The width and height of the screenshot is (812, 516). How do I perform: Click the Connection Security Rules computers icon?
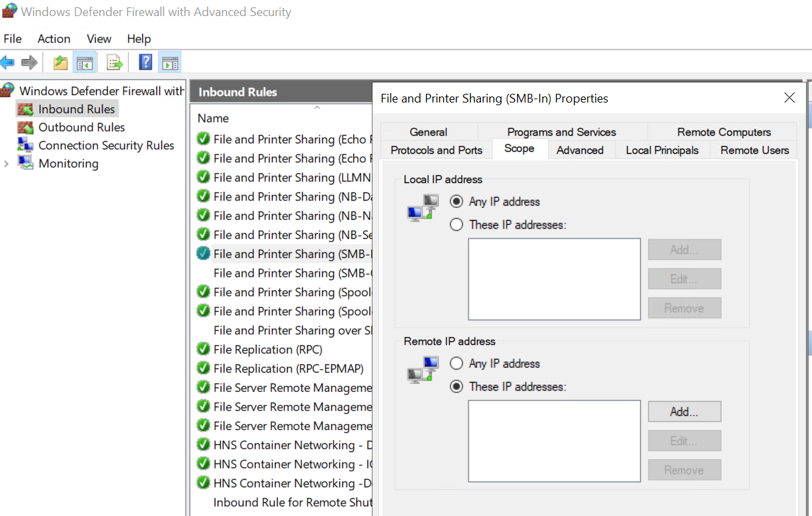[x=25, y=145]
